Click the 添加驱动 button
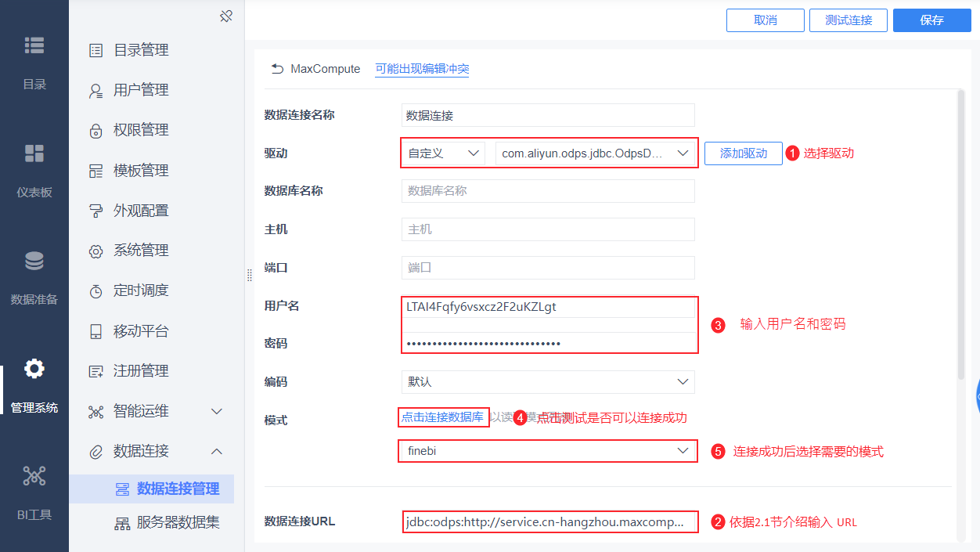 coord(744,153)
